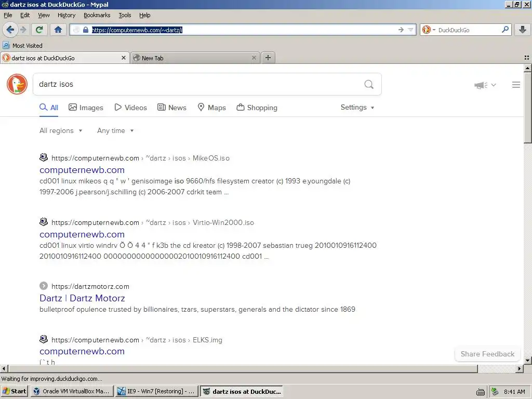532x399 pixels.
Task: Click the chevron next to megaphone icon
Action: [x=494, y=85]
